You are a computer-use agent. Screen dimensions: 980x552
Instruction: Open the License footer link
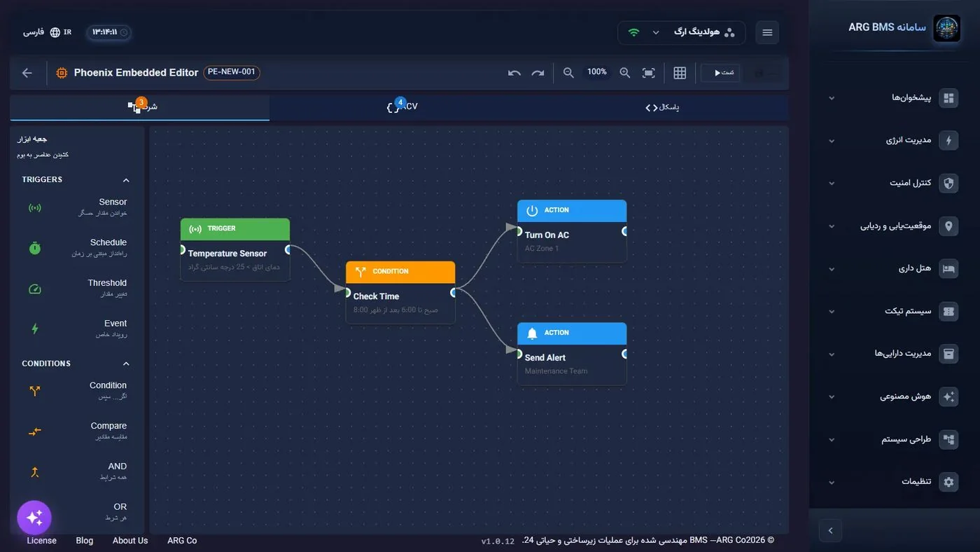(x=41, y=541)
